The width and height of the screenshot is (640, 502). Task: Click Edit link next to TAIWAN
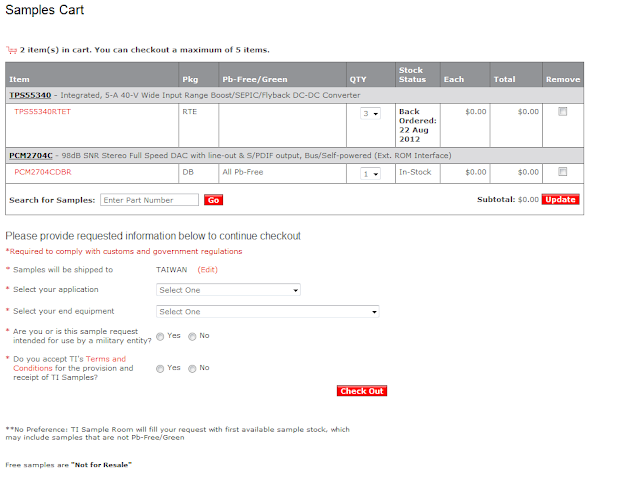coord(207,270)
